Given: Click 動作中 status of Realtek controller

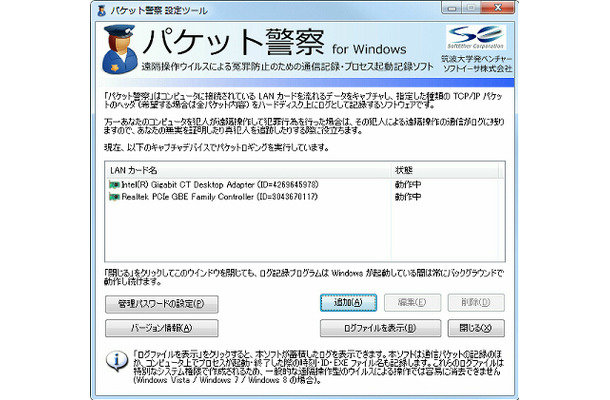Looking at the screenshot, I should tap(408, 197).
